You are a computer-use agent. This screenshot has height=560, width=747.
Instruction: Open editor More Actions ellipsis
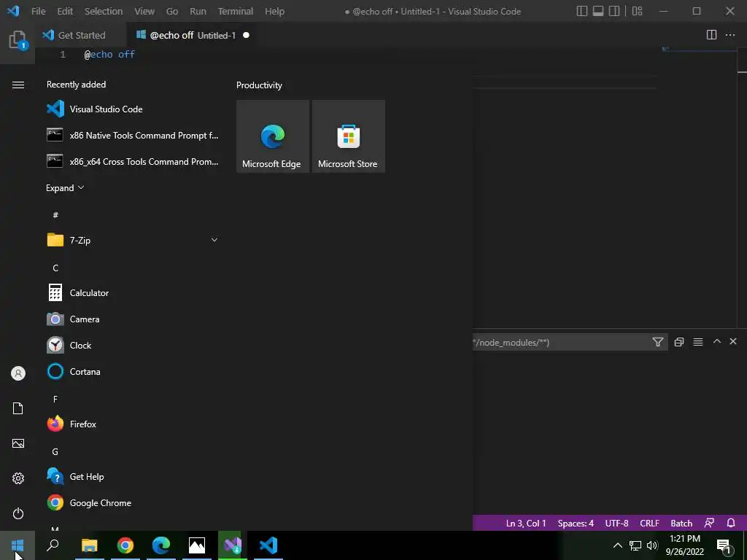click(x=729, y=35)
